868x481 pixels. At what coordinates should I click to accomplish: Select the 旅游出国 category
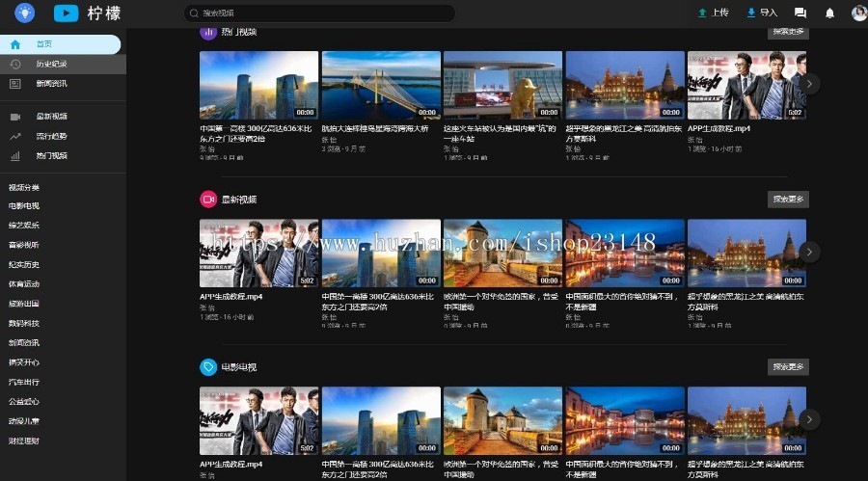(x=24, y=304)
